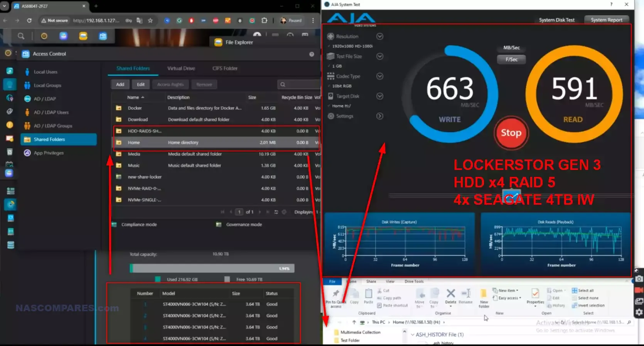Viewport: 644px width, 346px height.
Task: Switch to the Virtual Drive tab
Action: 181,68
